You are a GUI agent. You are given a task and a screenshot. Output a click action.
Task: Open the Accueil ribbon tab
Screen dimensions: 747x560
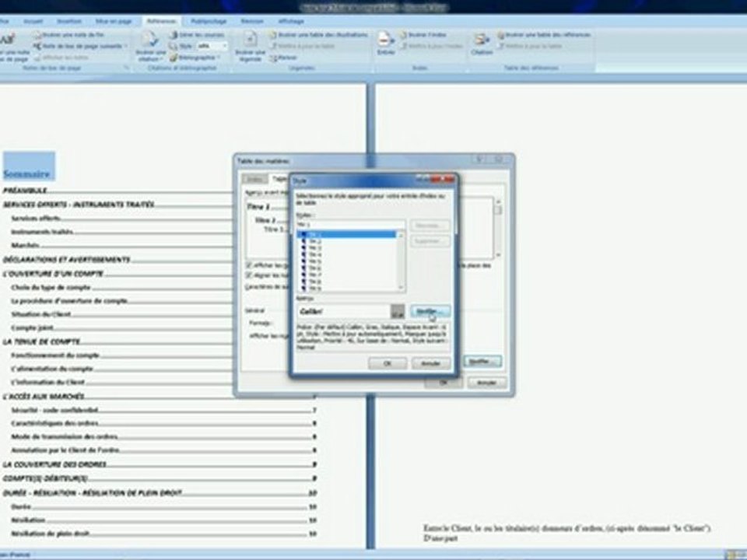click(33, 22)
